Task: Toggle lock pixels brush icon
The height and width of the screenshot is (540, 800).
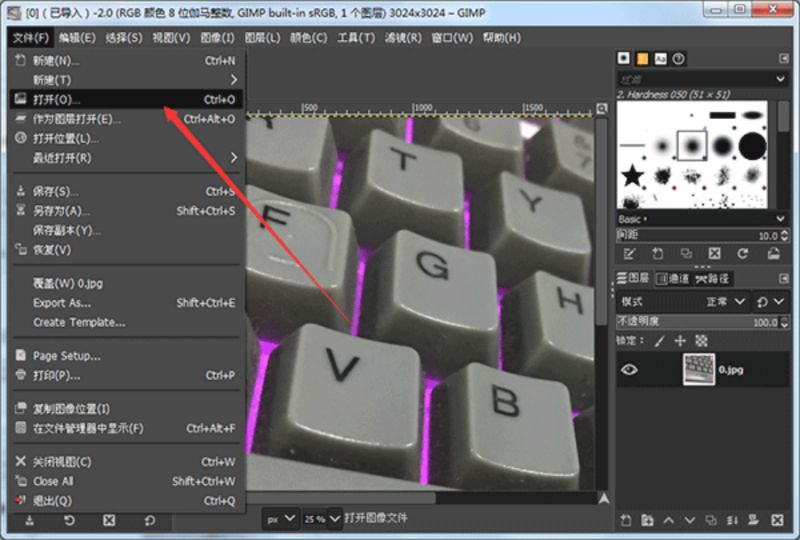Action: 659,341
